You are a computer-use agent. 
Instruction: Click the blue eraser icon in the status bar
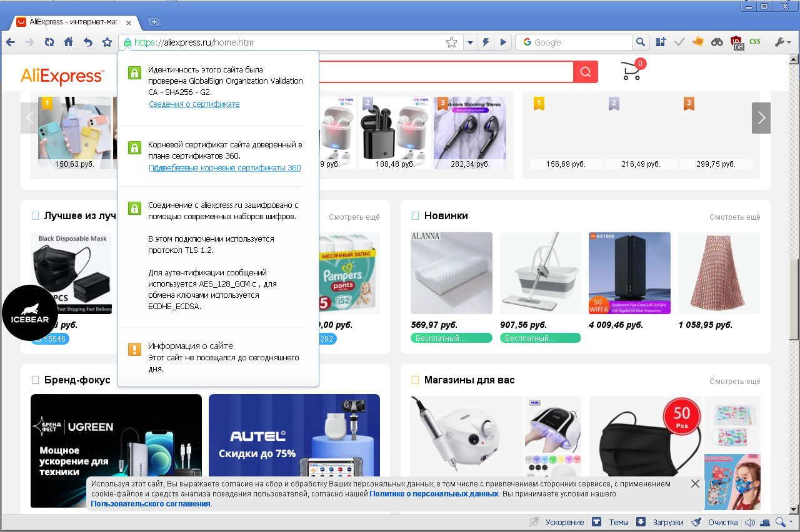pyautogui.click(x=764, y=523)
